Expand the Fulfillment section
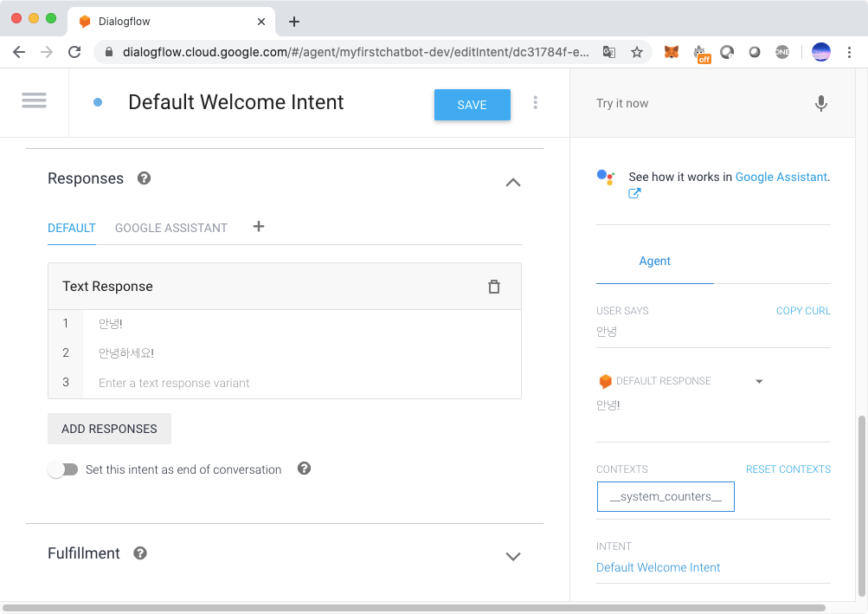 coord(513,556)
